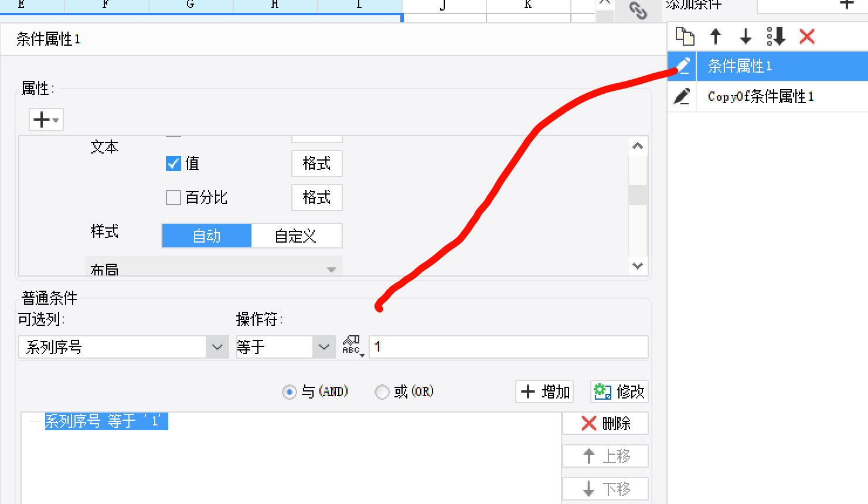This screenshot has width=868, height=504.
Task: Click the condition value input field
Action: click(x=508, y=347)
